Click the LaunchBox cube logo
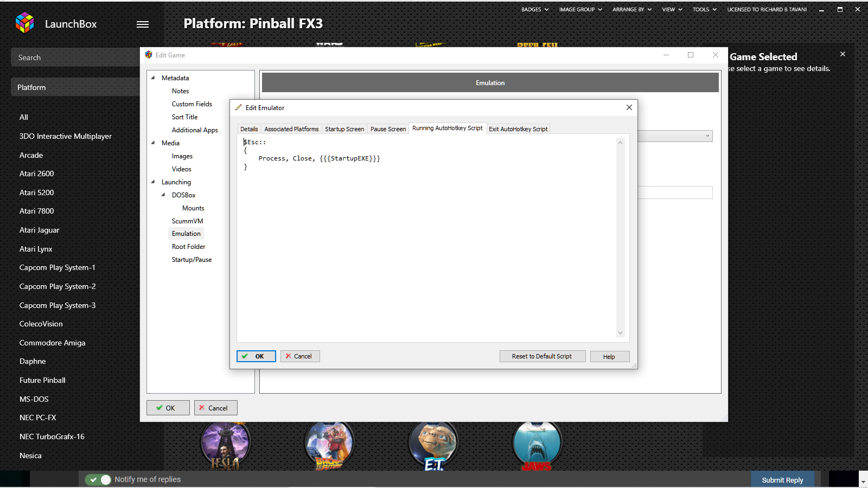 25,23
